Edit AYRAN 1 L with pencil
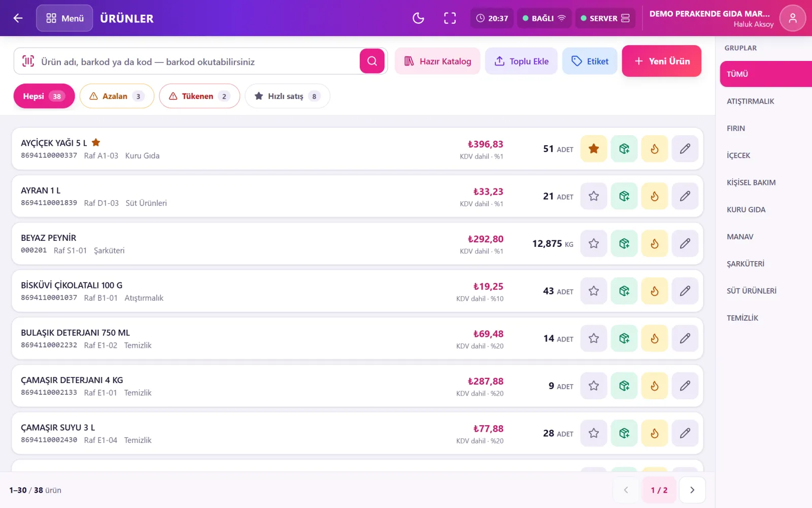Screen dimensions: 812x508 tap(685, 196)
